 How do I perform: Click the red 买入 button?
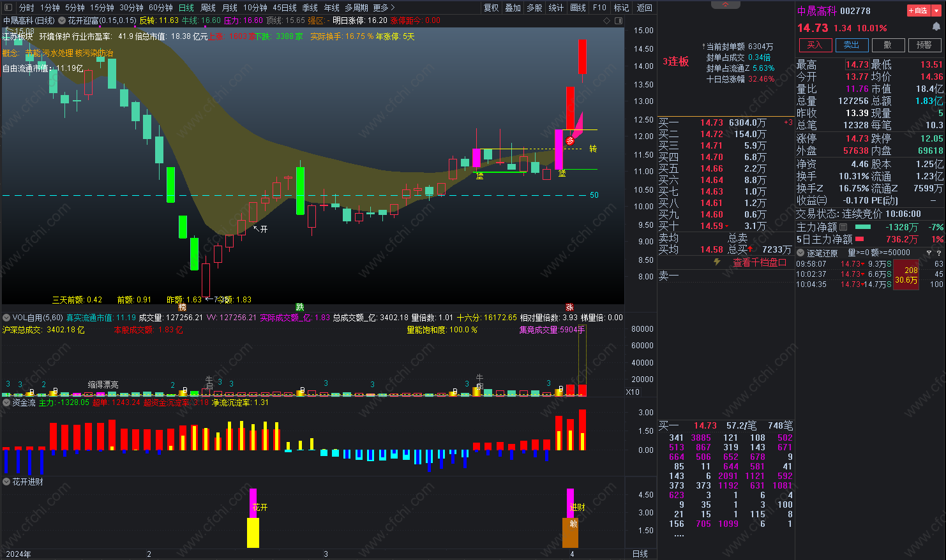click(815, 45)
